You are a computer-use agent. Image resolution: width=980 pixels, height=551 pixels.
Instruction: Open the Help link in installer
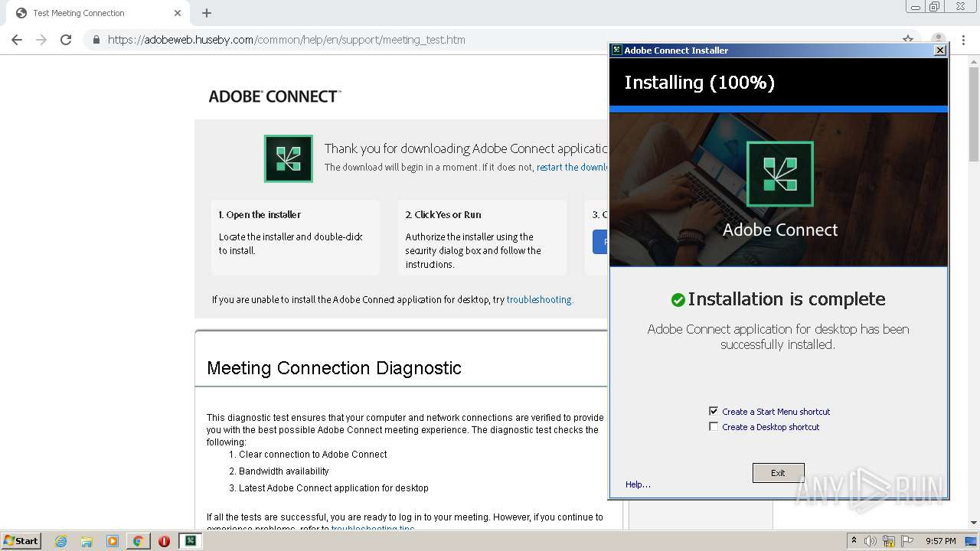(638, 484)
